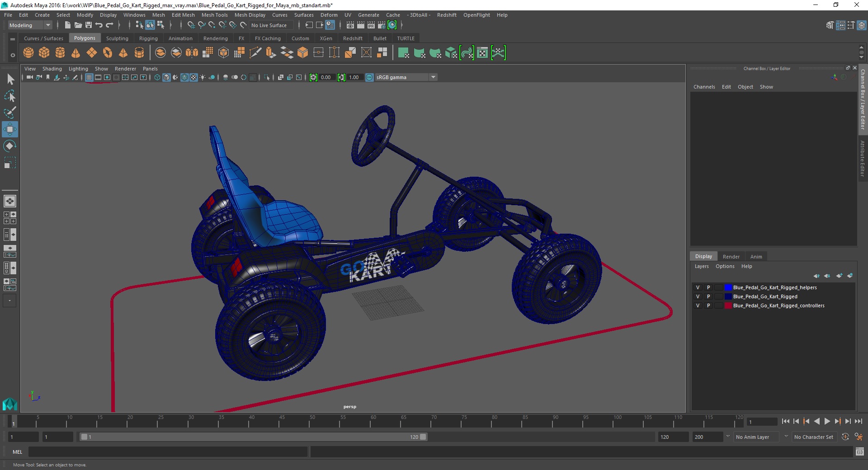Toggle playback P for Blue_Pedal_Go_Kart_Rigged layer
Screen dimensions: 868x470
[708, 296]
